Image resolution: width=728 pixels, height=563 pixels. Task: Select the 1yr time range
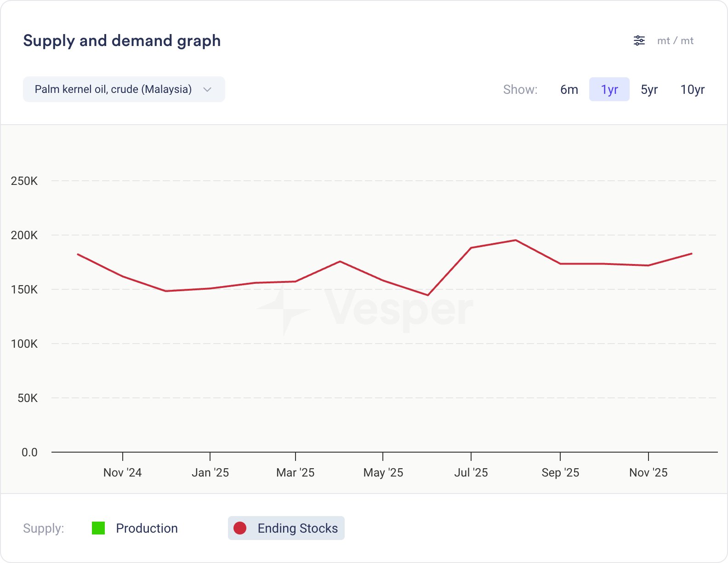pyautogui.click(x=609, y=89)
